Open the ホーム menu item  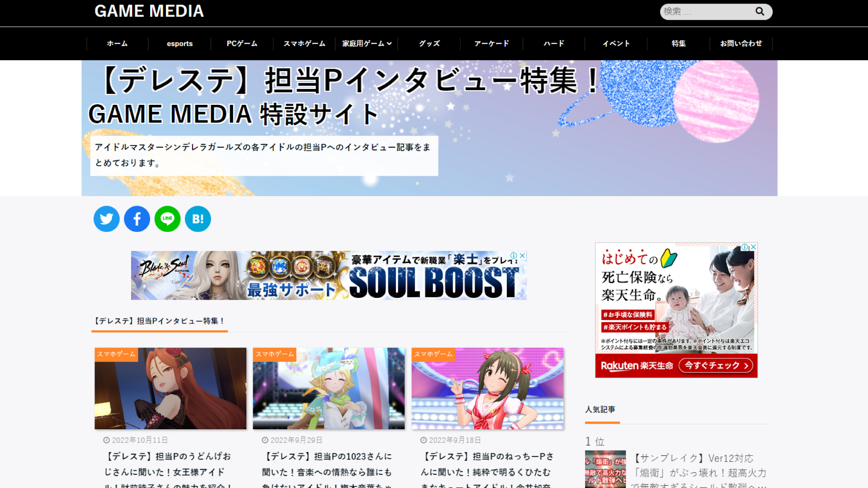point(117,43)
